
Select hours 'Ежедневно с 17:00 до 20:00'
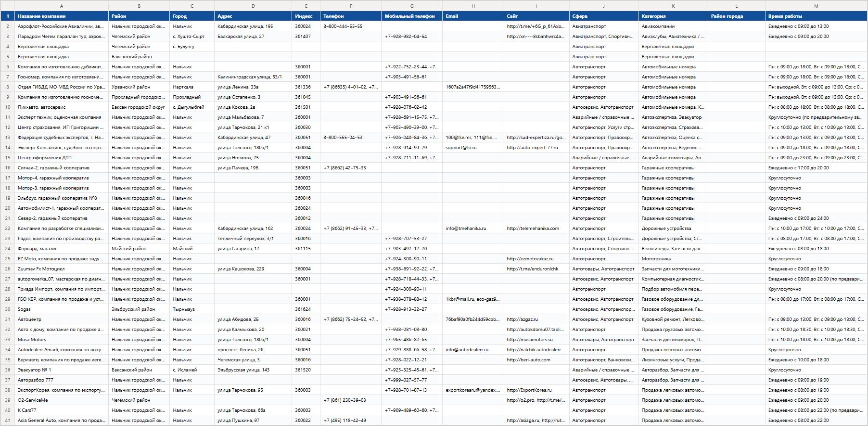816,168
